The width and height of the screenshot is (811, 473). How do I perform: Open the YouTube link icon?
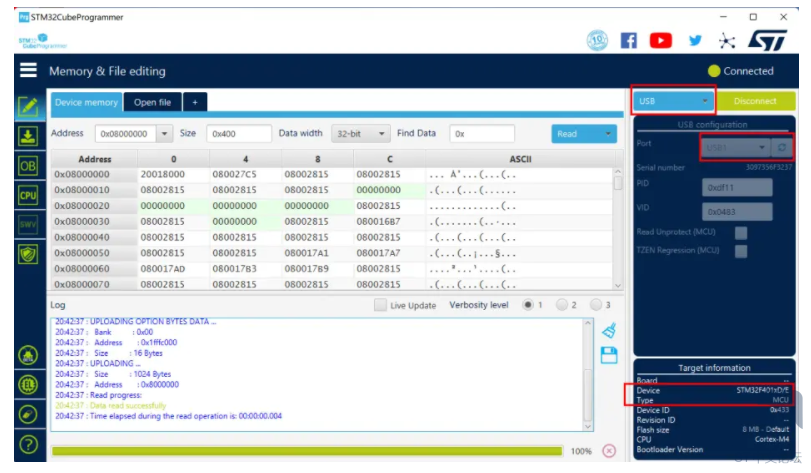pyautogui.click(x=660, y=40)
